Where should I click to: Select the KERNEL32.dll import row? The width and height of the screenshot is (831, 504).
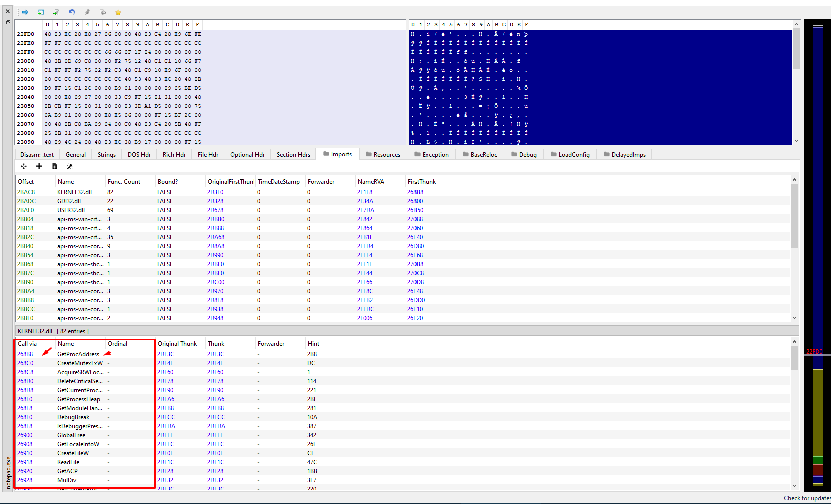click(403, 192)
